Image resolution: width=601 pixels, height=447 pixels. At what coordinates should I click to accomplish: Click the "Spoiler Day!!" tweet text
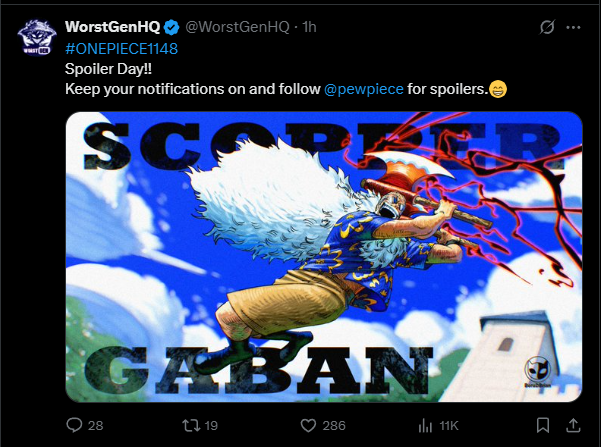pyautogui.click(x=108, y=69)
